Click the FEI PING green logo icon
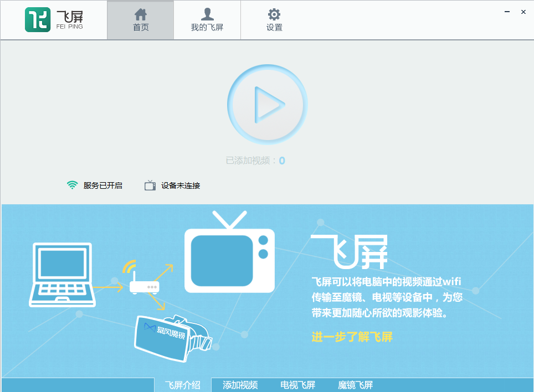 point(38,20)
